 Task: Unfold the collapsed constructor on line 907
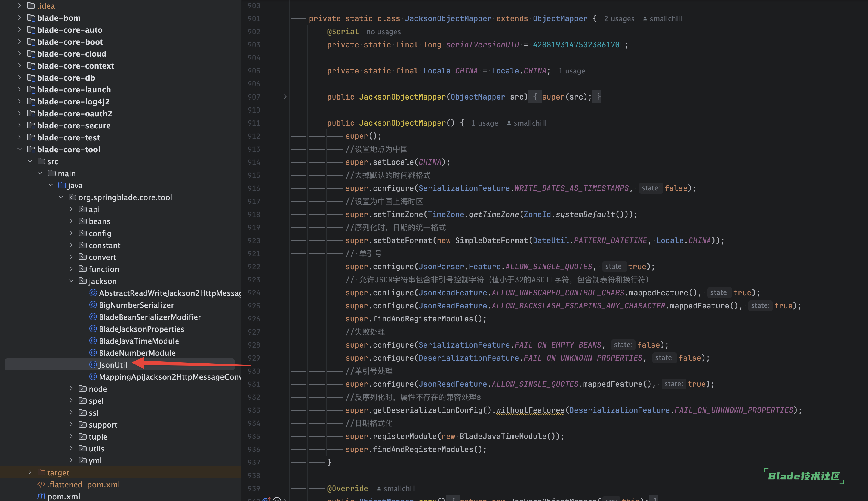pyautogui.click(x=285, y=97)
